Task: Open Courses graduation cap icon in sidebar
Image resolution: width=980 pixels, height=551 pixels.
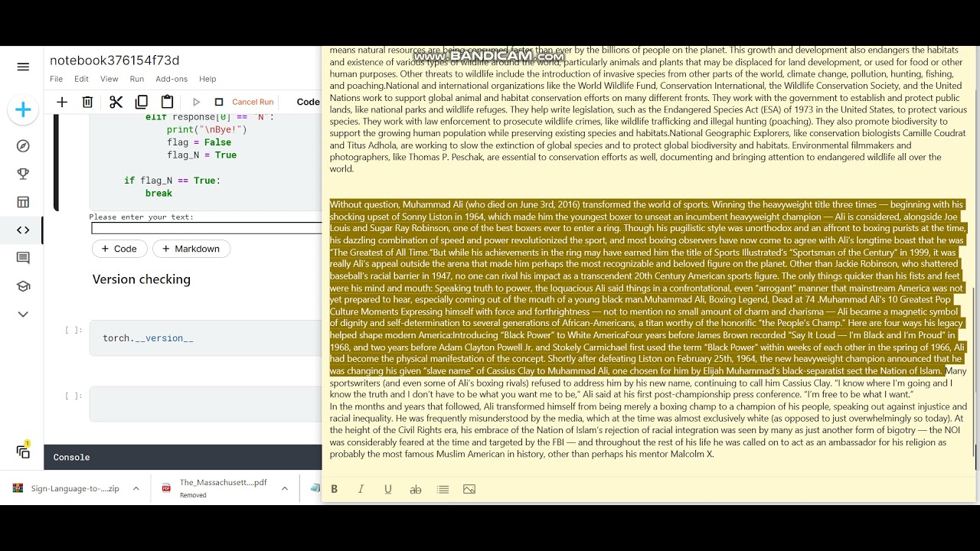Action: tap(23, 286)
